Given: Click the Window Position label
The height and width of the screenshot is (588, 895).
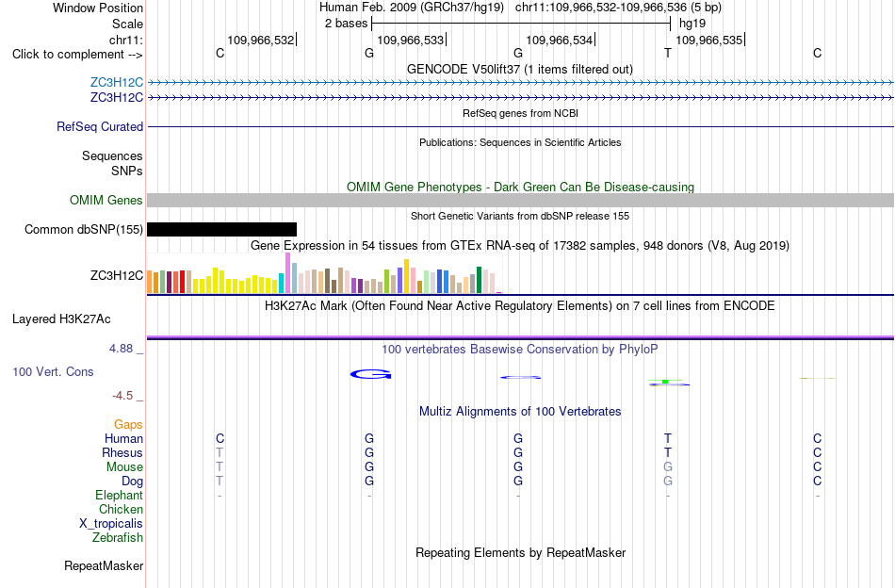Looking at the screenshot, I should 98,8.
